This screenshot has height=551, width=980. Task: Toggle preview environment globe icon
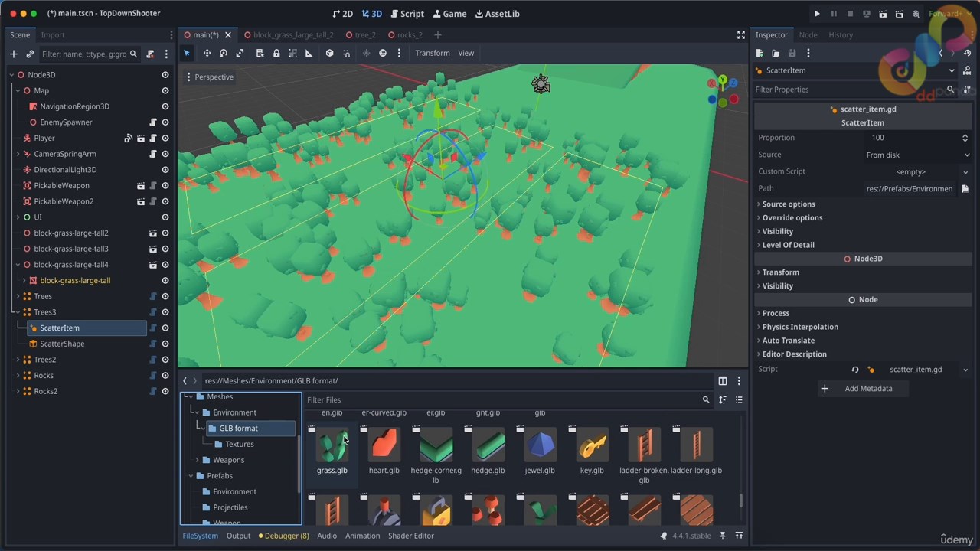383,53
